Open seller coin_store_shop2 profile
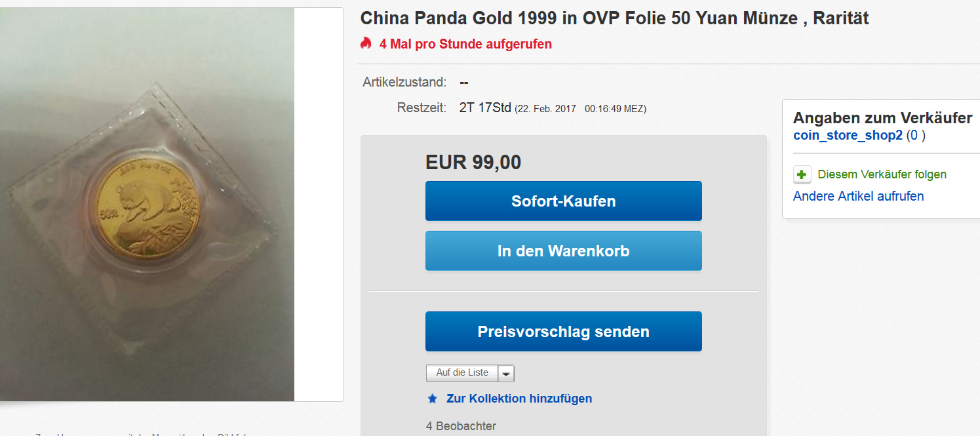Screen dimensions: 980x436 click(848, 136)
